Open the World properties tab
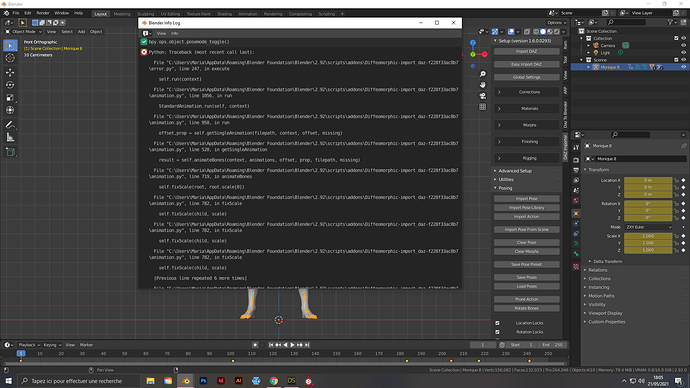Viewport: 690px width, 388px height. (x=576, y=201)
